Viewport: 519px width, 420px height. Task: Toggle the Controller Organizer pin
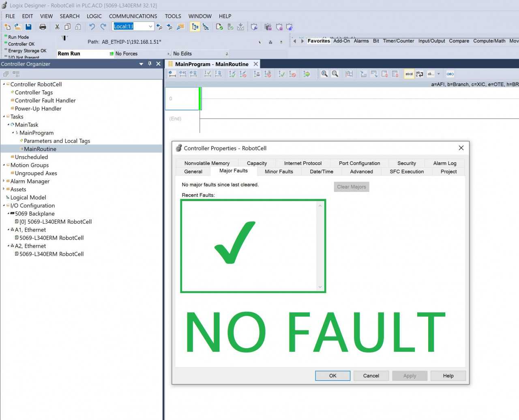click(x=150, y=64)
